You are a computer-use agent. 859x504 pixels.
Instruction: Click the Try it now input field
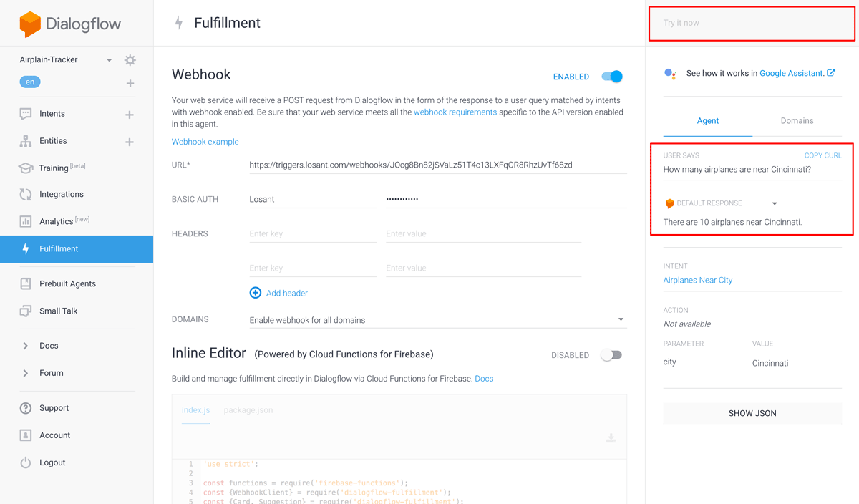751,23
